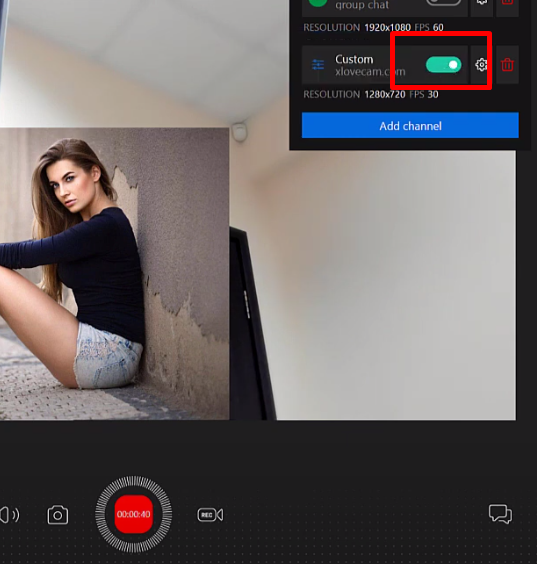Screen dimensions: 537x564
Task: Click the Add channel button
Action: (x=410, y=126)
